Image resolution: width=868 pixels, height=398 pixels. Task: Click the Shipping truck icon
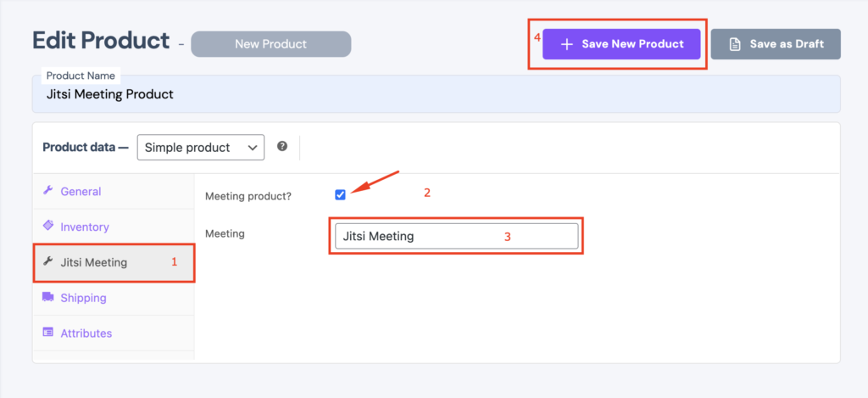pyautogui.click(x=47, y=297)
